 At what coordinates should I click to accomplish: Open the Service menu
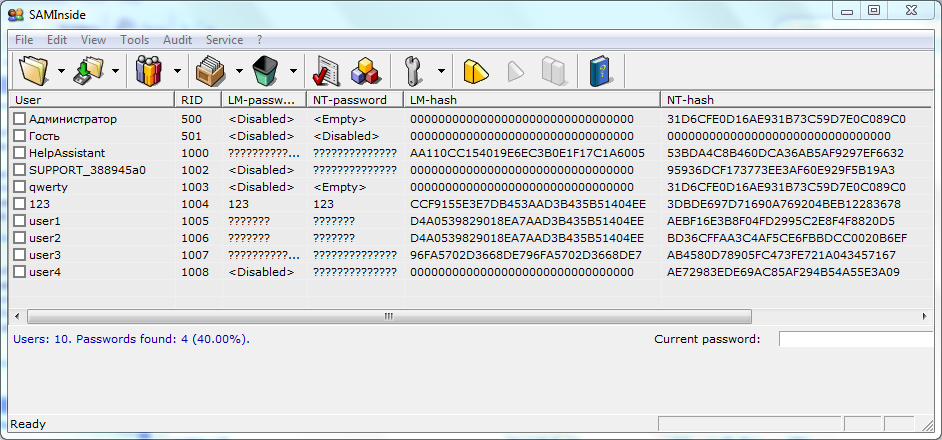[x=225, y=40]
